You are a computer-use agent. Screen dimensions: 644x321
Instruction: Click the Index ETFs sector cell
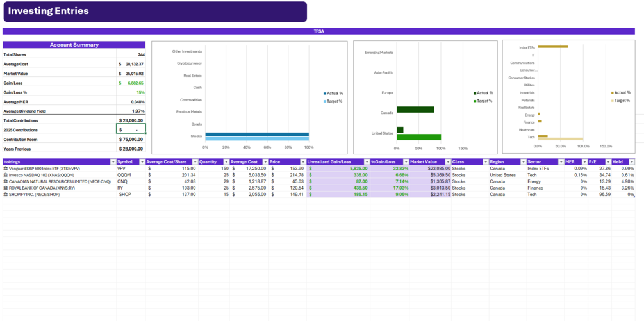coord(545,169)
